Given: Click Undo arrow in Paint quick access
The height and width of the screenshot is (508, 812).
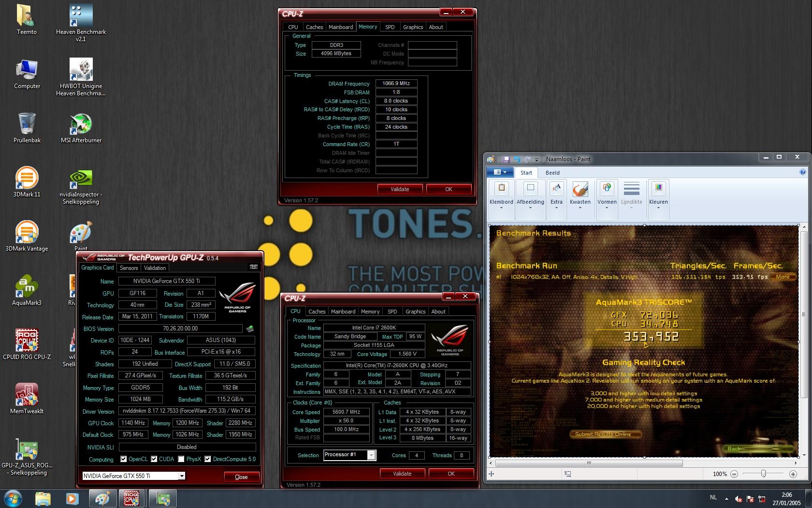Looking at the screenshot, I should tap(517, 159).
